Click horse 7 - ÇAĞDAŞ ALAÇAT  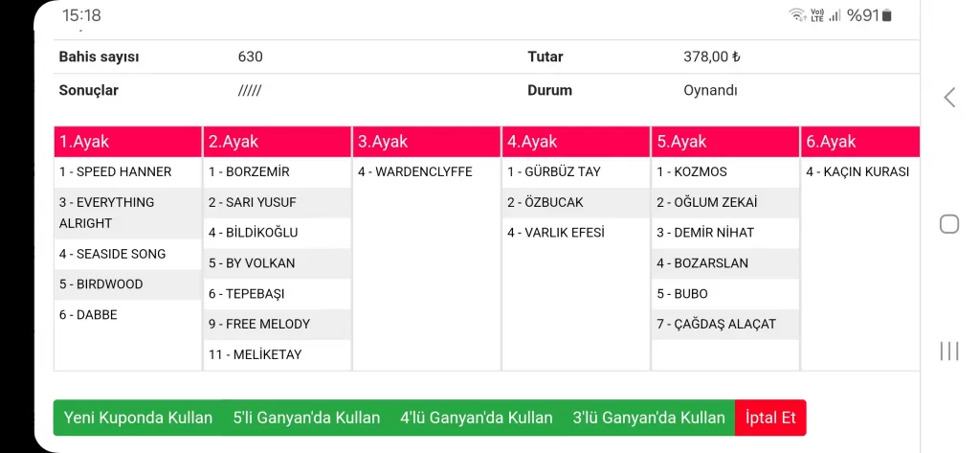tap(716, 325)
